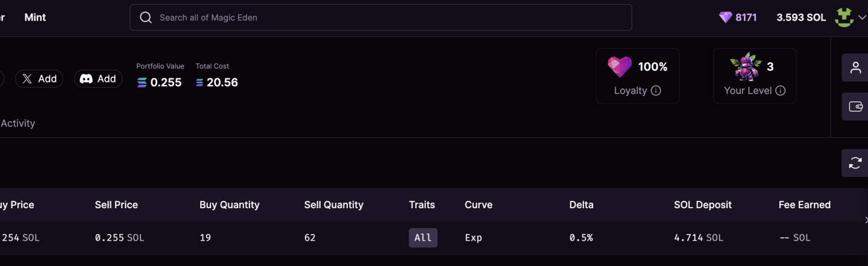Click the All traits tag
Image resolution: width=868 pixels, height=266 pixels.
(x=423, y=238)
